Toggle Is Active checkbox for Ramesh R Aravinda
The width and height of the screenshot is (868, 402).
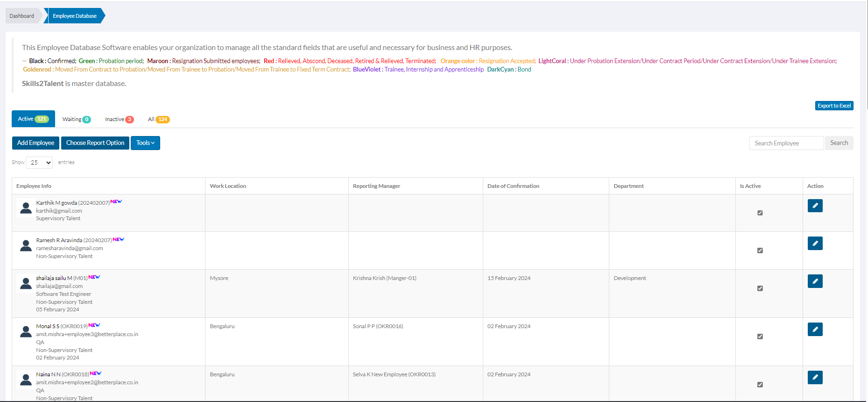pos(760,251)
